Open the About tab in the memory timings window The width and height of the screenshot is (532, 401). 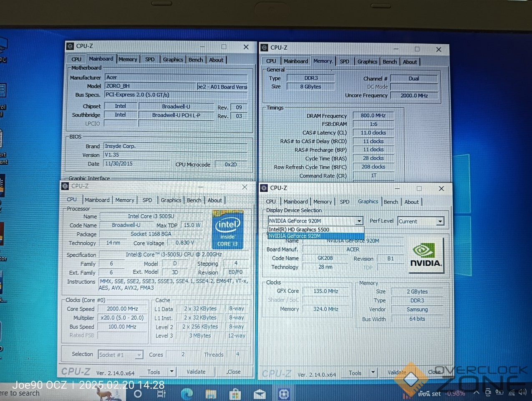[x=410, y=62]
